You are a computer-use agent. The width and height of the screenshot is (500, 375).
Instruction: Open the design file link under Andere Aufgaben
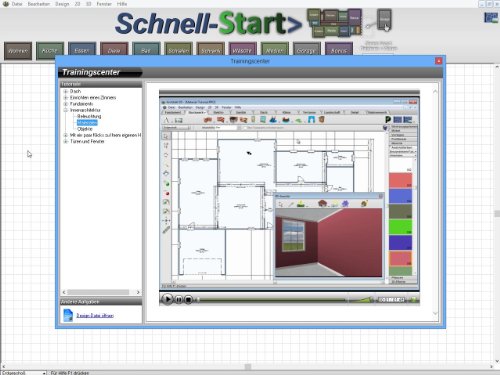click(95, 315)
